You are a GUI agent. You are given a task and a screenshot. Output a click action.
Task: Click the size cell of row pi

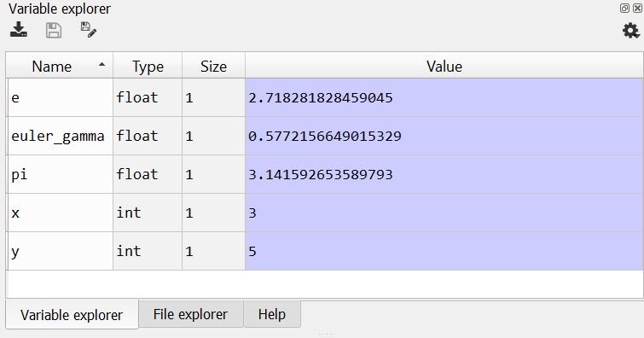pos(213,174)
